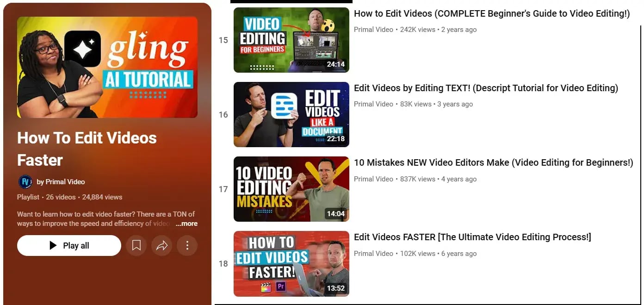
Task: Open the three-dot more options menu
Action: coord(187,246)
